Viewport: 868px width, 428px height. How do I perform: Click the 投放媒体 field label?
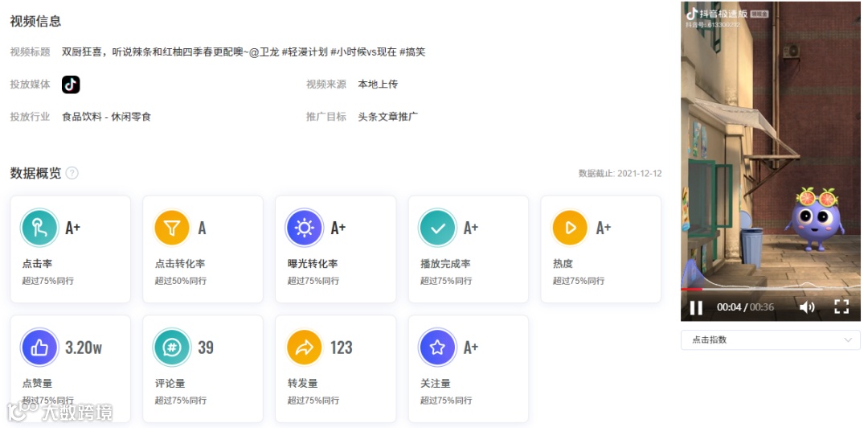tap(30, 84)
